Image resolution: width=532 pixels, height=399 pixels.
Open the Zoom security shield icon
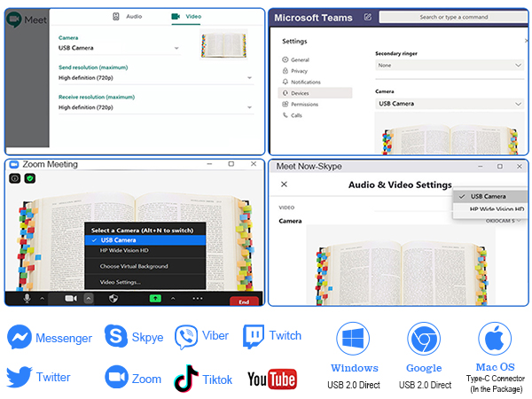pos(113,300)
